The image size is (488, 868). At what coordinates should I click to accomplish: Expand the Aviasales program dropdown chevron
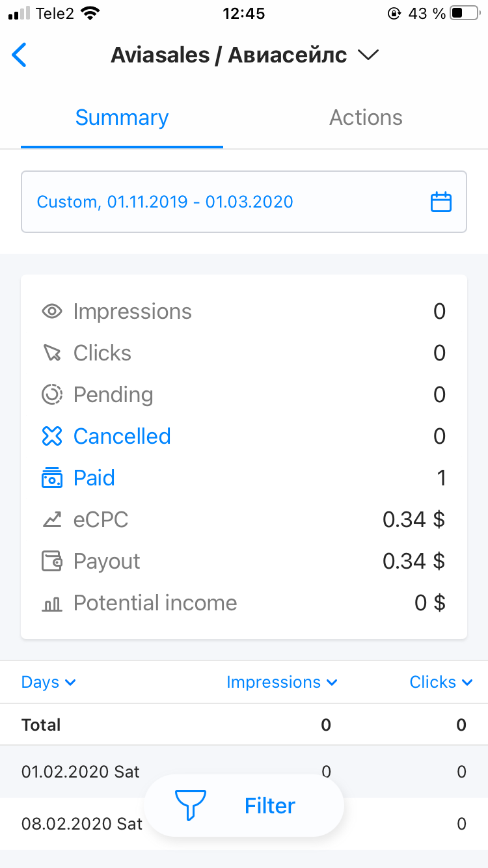point(368,56)
